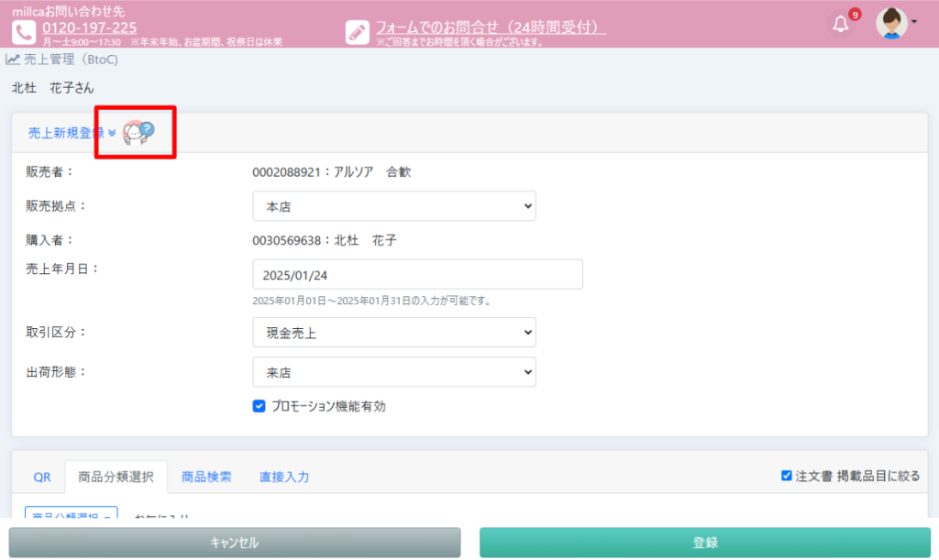Call the 0120-197-225 phone link

click(x=89, y=27)
